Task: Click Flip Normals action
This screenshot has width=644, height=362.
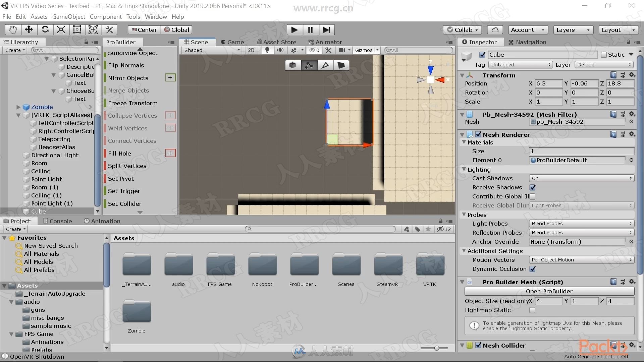Action: point(126,65)
